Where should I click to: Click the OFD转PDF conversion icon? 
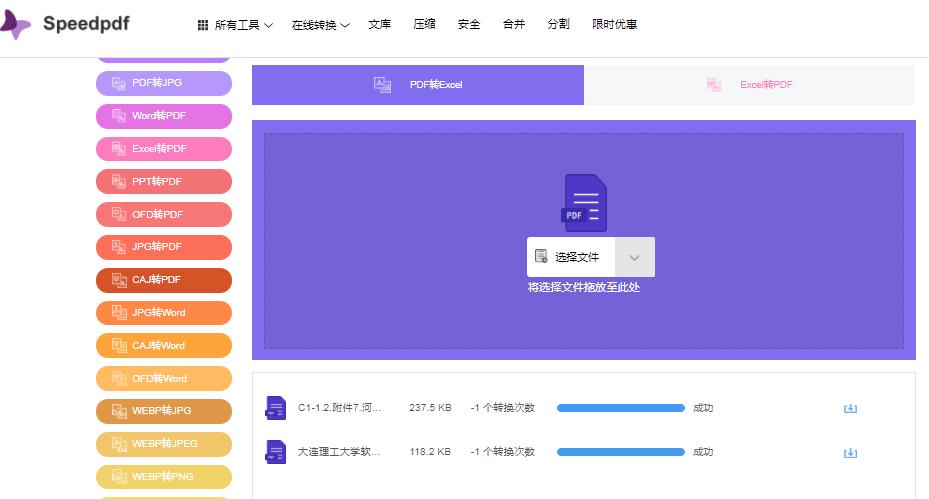(x=119, y=215)
